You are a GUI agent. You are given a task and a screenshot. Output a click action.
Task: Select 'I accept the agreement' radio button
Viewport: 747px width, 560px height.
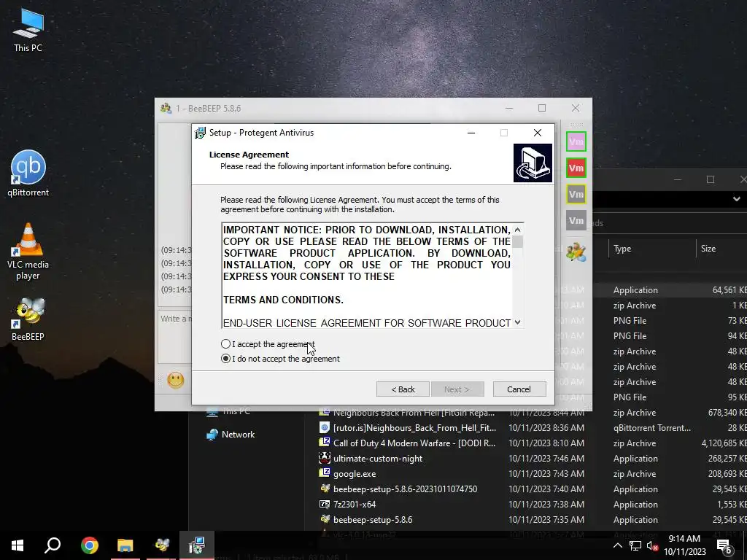click(226, 344)
